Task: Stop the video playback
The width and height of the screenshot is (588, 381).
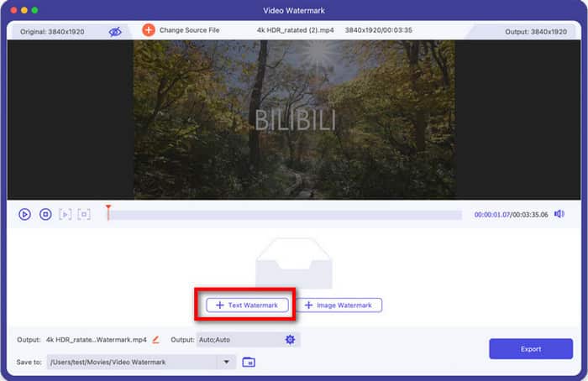Action: [45, 214]
